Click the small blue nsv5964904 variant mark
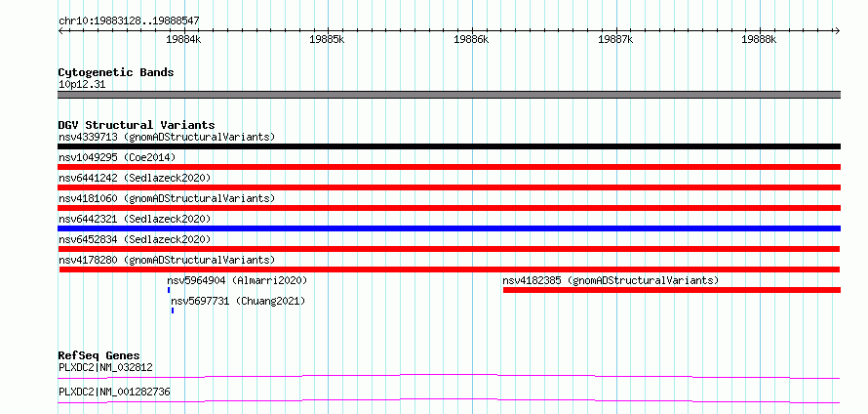Viewport: 868px width, 414px height. coord(169,290)
